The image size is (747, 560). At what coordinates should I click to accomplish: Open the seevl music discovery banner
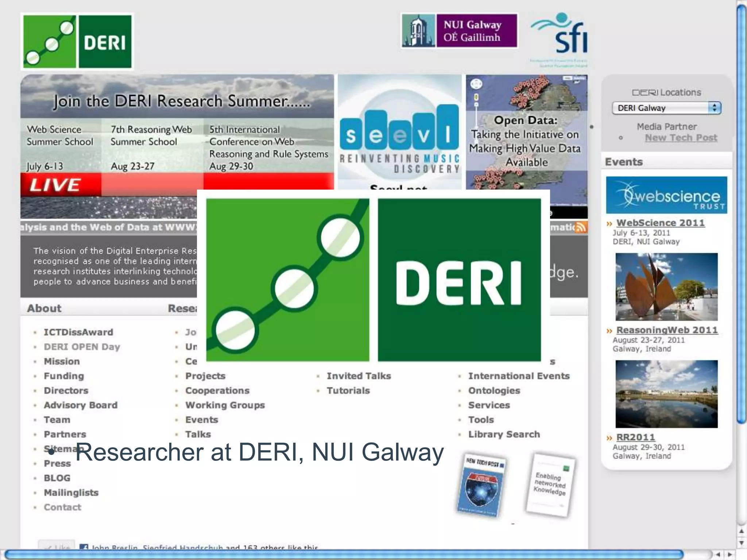(399, 132)
